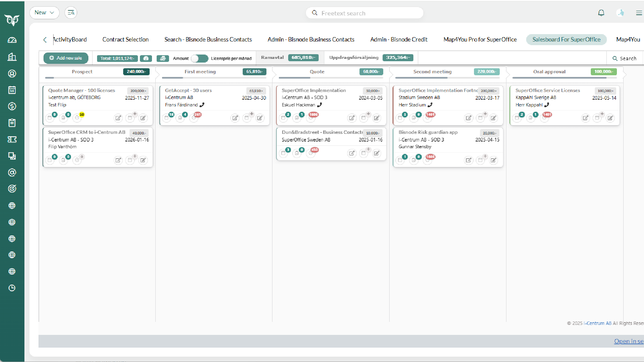Viewport: 644px width, 362px height.
Task: Open the user profile avatar
Action: pyautogui.click(x=621, y=13)
